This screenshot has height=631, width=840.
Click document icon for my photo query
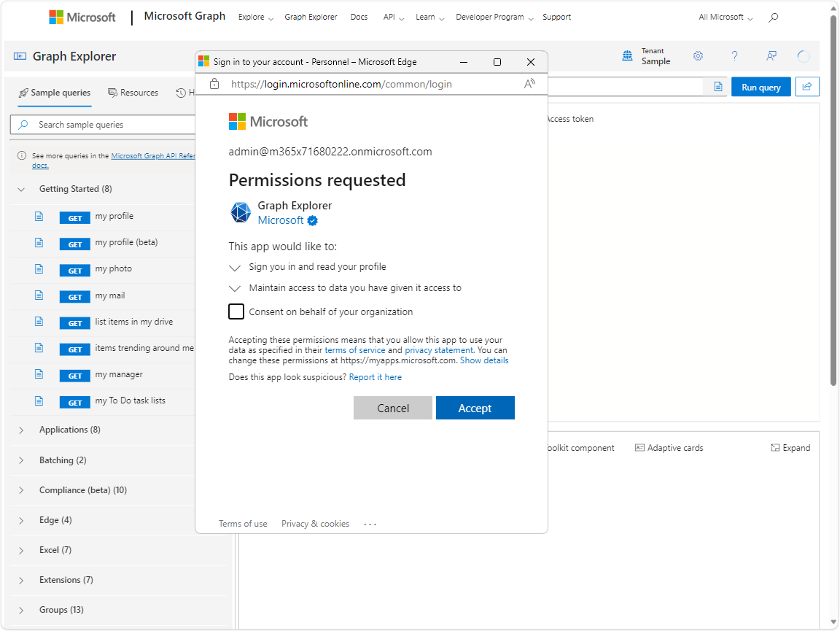39,269
